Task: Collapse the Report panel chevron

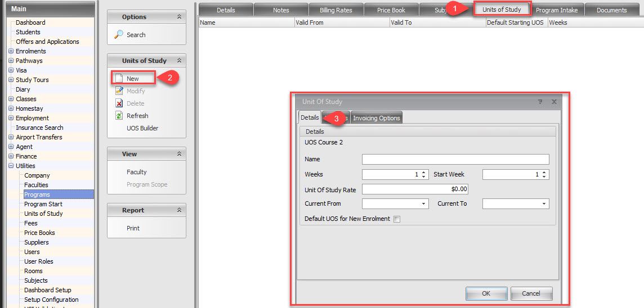Action: pos(179,210)
